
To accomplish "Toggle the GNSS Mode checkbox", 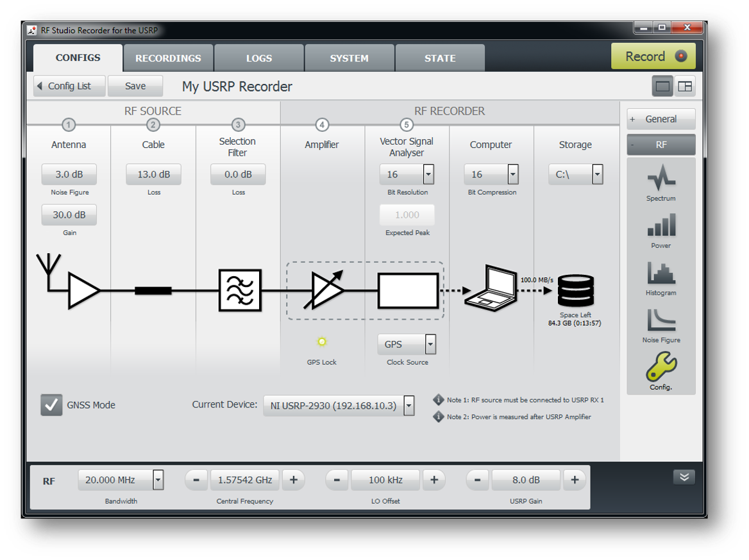I will [x=51, y=405].
